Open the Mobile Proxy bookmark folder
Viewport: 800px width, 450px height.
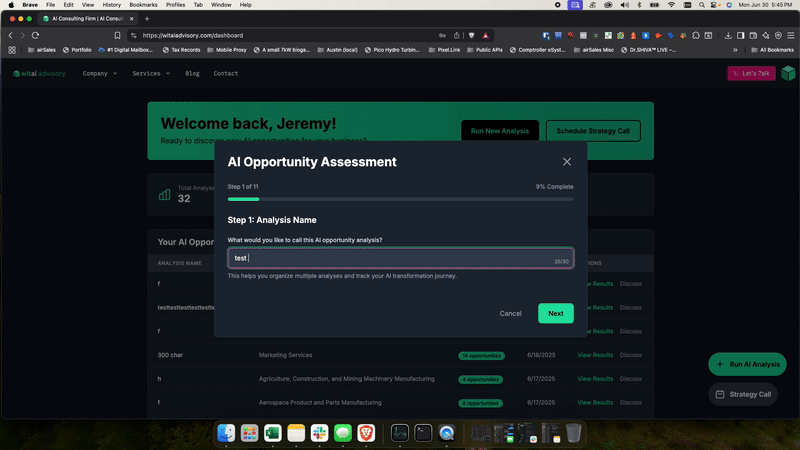227,50
